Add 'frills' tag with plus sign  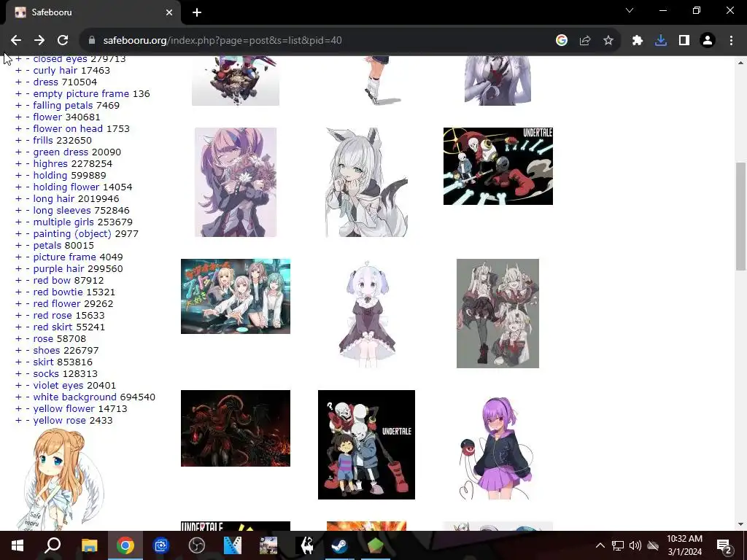click(x=18, y=141)
